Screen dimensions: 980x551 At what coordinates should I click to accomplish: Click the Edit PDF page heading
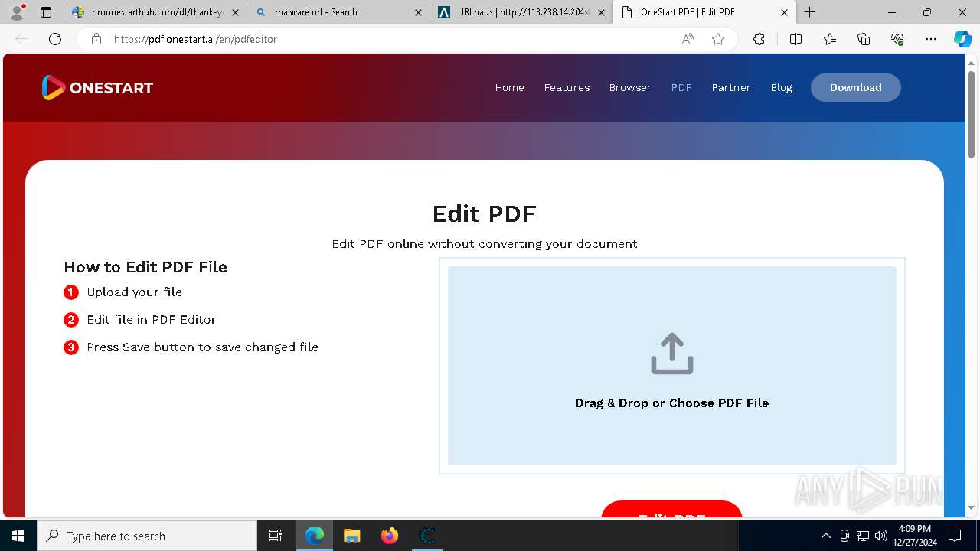pos(484,213)
